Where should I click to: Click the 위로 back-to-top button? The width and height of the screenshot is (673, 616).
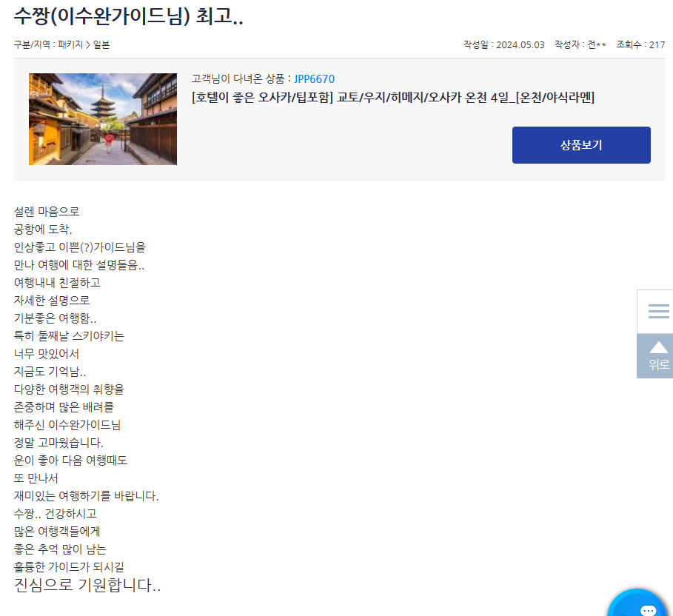(x=655, y=356)
